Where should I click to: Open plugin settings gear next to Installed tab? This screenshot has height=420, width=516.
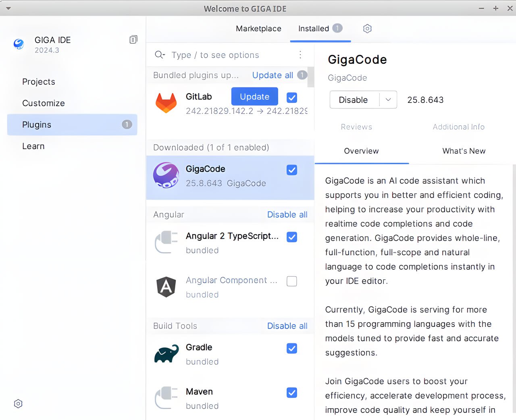367,29
